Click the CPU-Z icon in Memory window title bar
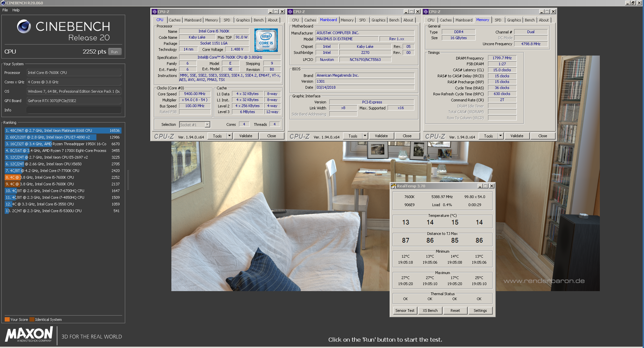Screen dimensions: 644x348 [426, 12]
